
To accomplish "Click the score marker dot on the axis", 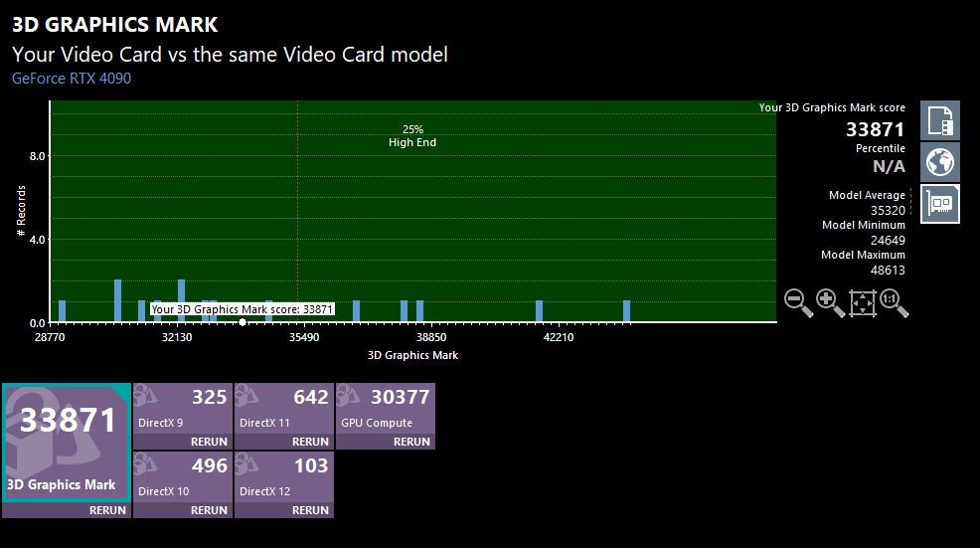I will click(243, 323).
